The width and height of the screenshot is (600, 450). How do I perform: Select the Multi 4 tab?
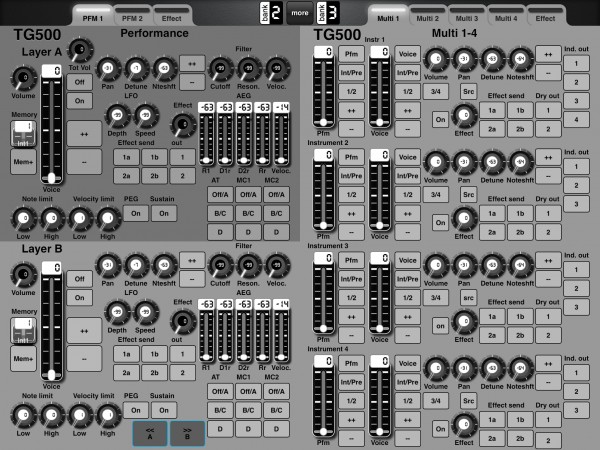click(x=506, y=15)
